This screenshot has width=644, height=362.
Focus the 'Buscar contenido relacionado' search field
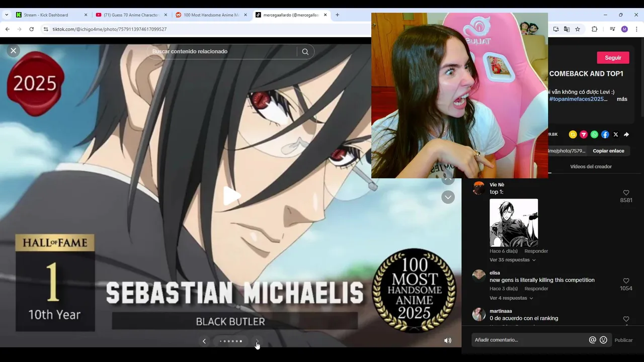click(x=221, y=51)
